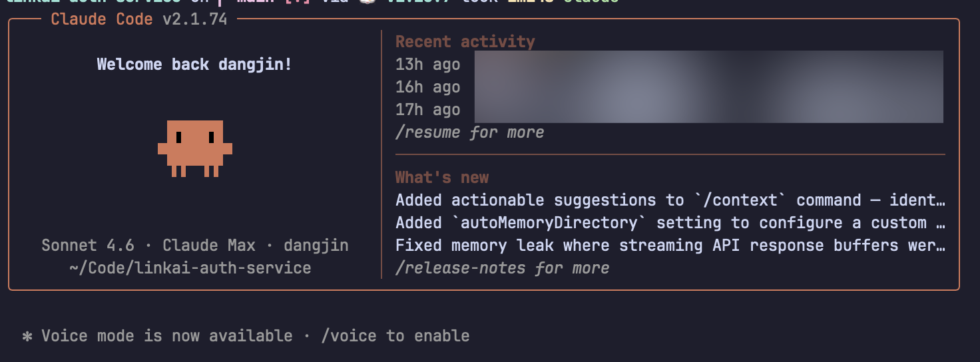
Task: Click the What's new heading
Action: [442, 178]
